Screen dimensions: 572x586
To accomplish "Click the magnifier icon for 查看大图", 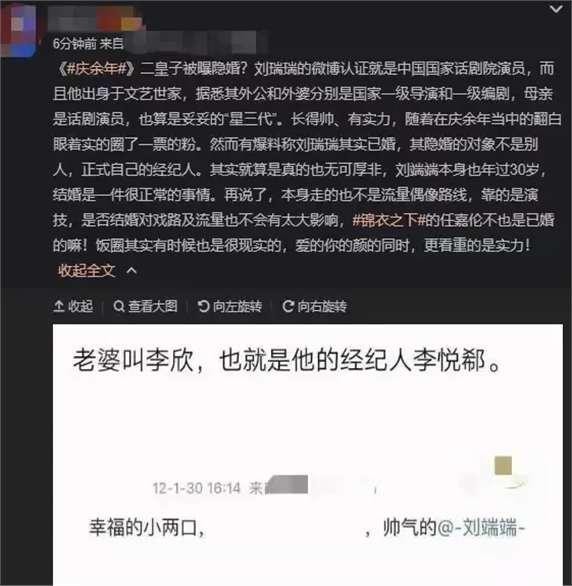I will (119, 306).
